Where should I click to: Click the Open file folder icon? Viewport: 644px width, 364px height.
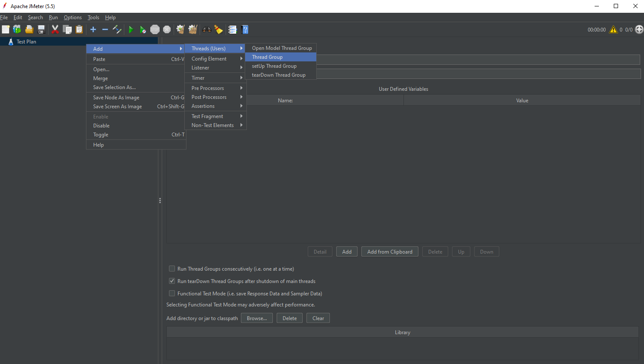[x=29, y=29]
